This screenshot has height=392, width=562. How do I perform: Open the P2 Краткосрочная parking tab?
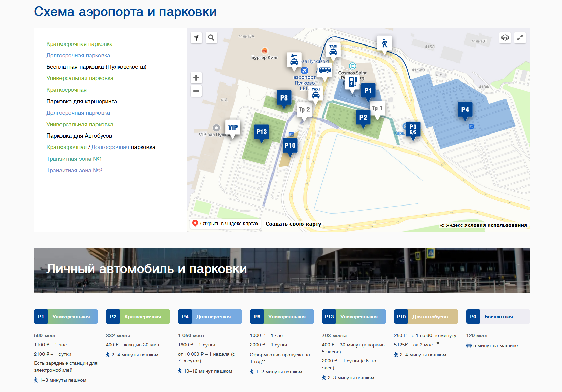point(138,317)
